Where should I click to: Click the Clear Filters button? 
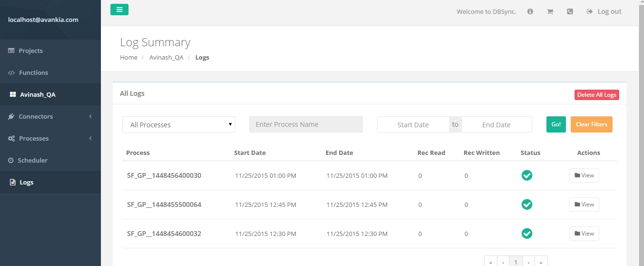point(592,124)
